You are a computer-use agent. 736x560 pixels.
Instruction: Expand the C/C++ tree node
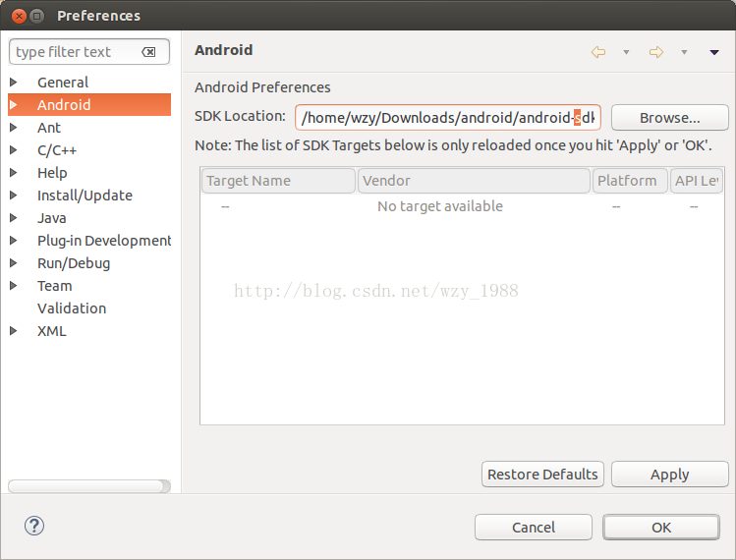[14, 149]
